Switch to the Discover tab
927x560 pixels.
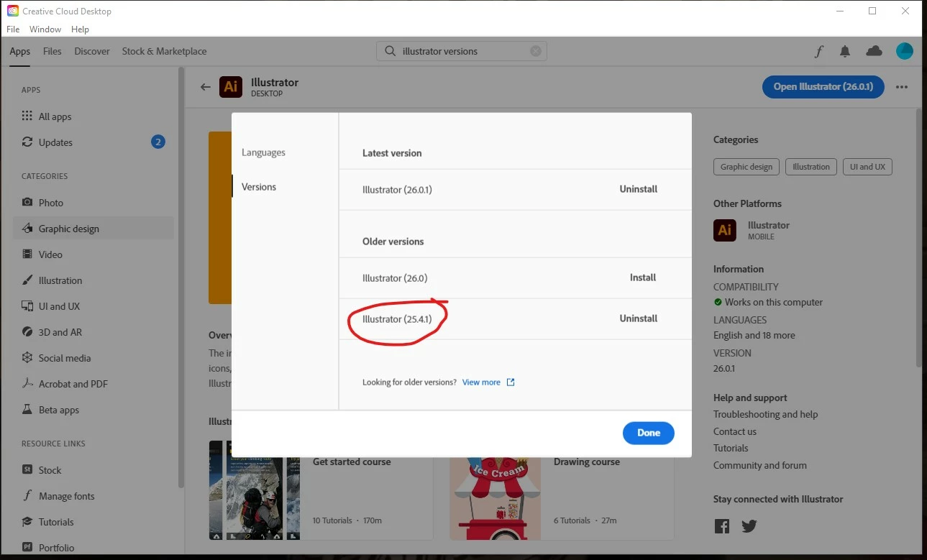pos(92,51)
